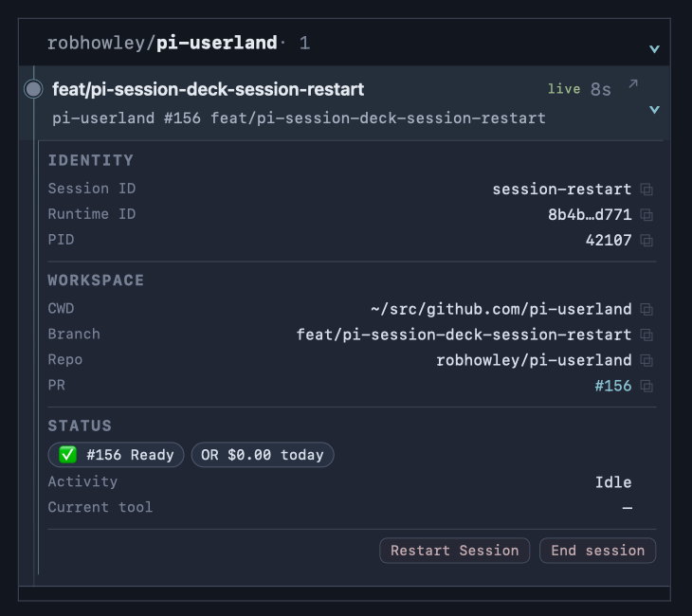Viewport: 692px width, 616px height.
Task: Select the session-restart Session ID value
Action: pos(562,190)
